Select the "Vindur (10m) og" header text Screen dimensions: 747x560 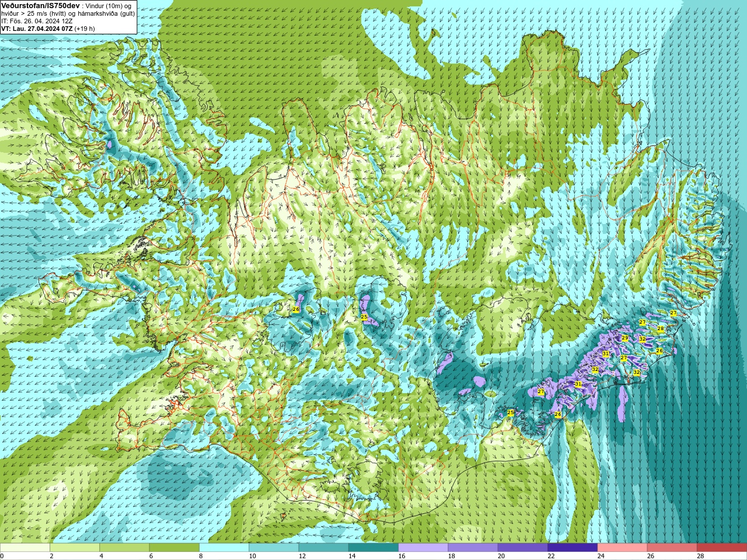[x=109, y=6]
